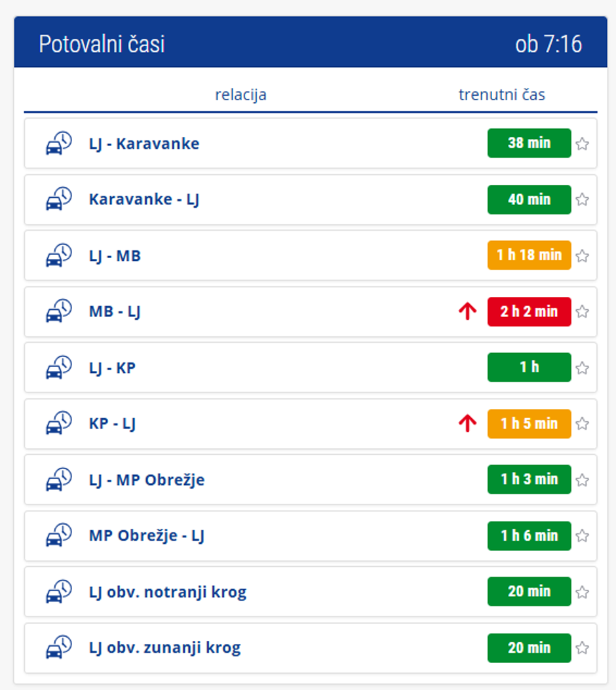Click the red up arrow on MB - LJ
Image resolution: width=616 pixels, height=690 pixels.
(x=467, y=312)
